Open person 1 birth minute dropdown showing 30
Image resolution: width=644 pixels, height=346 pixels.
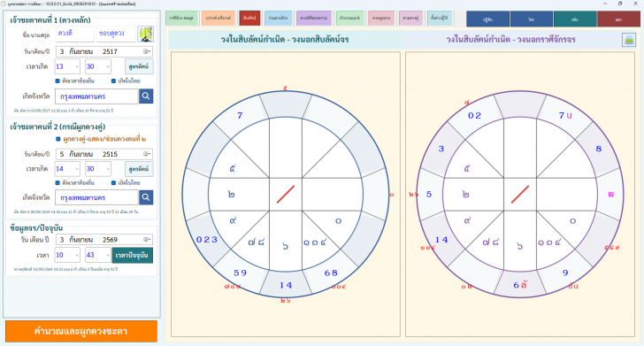point(97,66)
